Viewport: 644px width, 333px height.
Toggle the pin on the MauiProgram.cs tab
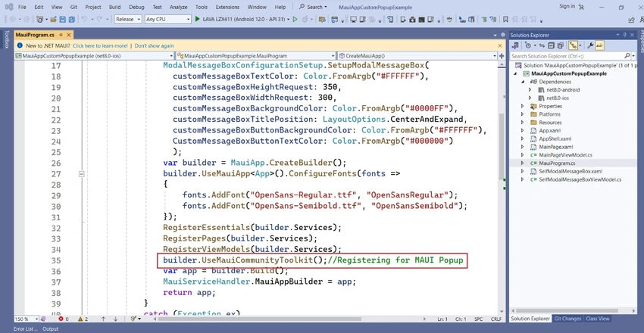click(x=61, y=36)
